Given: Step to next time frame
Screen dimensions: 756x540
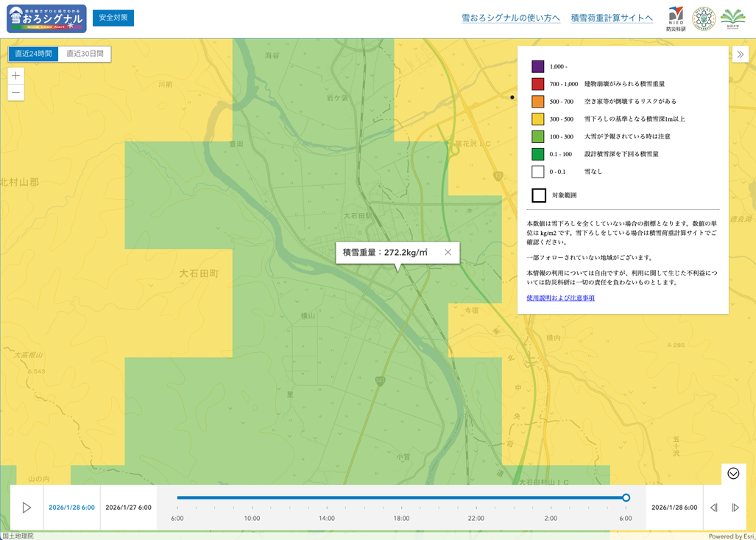Looking at the screenshot, I should tap(735, 508).
